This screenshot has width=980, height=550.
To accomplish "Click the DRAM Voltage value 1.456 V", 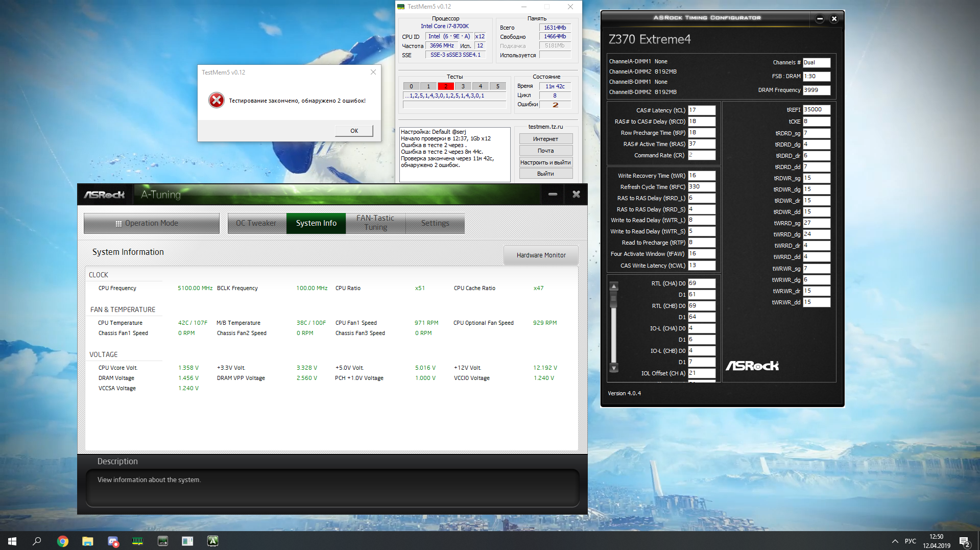I will (x=188, y=378).
